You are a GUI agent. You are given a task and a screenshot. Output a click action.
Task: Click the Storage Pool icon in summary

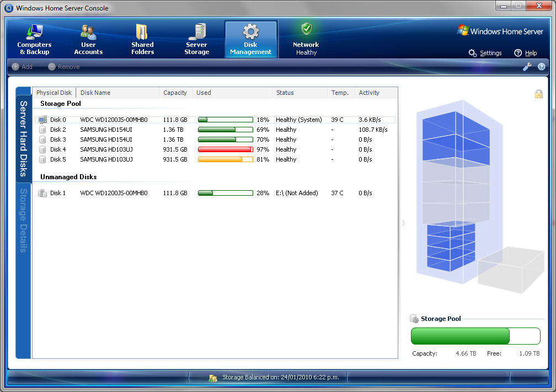pos(414,319)
